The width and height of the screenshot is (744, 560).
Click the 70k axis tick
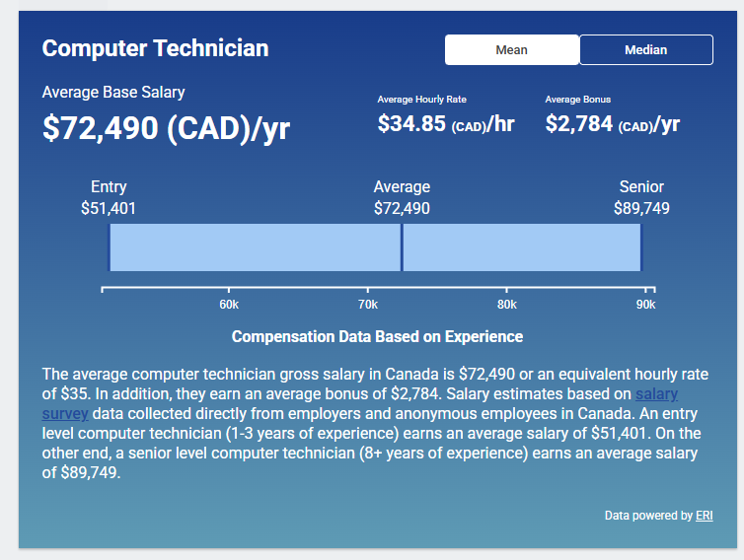tap(368, 305)
